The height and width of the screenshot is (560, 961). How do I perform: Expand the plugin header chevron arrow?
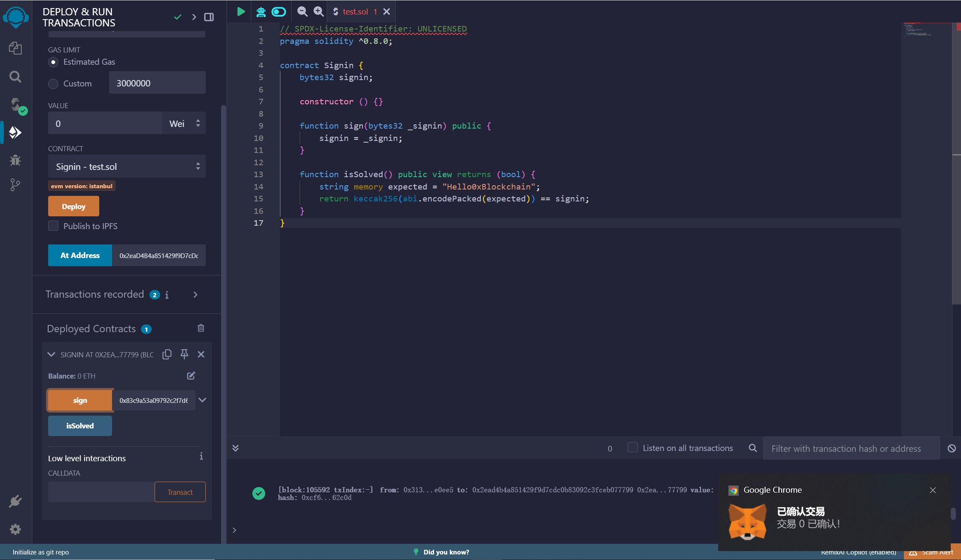pyautogui.click(x=194, y=17)
